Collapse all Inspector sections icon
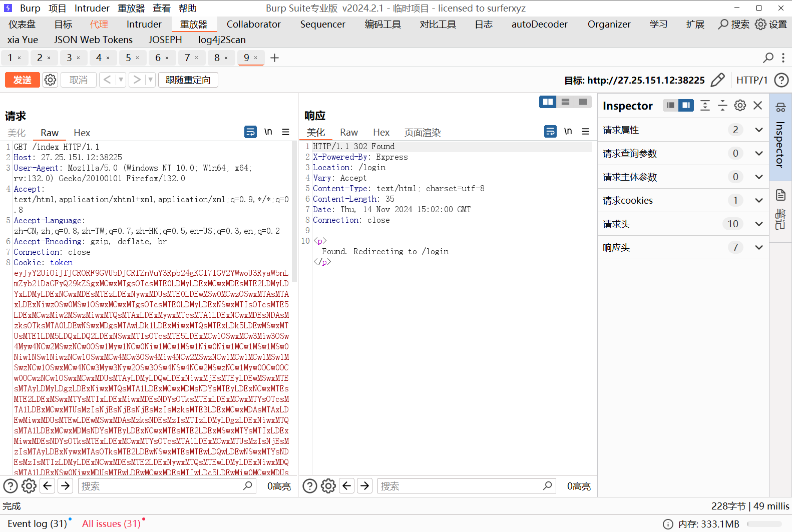 (x=722, y=106)
